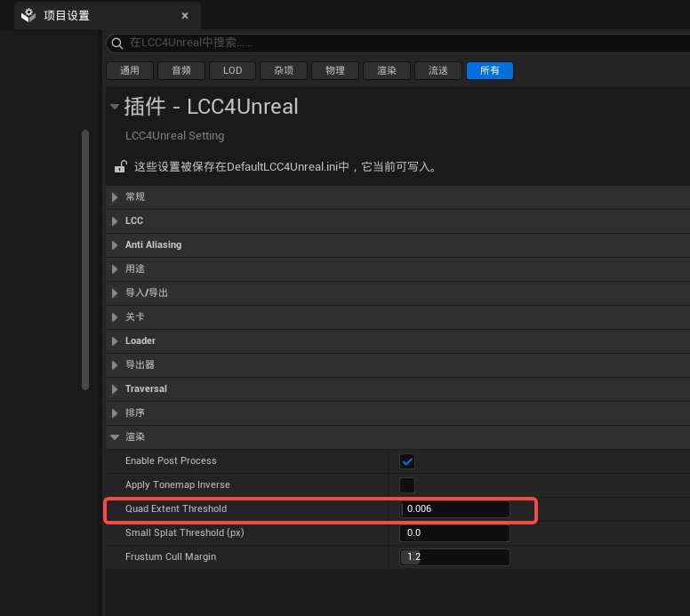Collapse the 插件 - LCC4Unreal heading
690x616 pixels.
(x=115, y=107)
